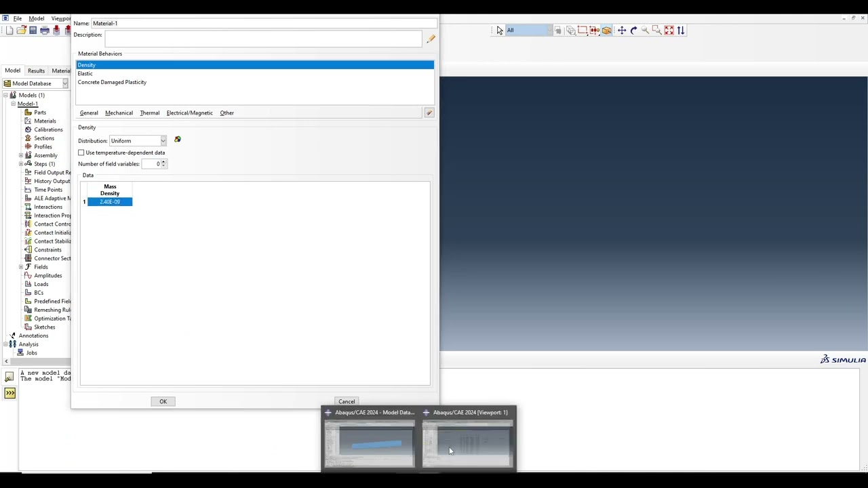Image resolution: width=868 pixels, height=488 pixels.
Task: Click the orange box selection icon
Action: pos(606,30)
